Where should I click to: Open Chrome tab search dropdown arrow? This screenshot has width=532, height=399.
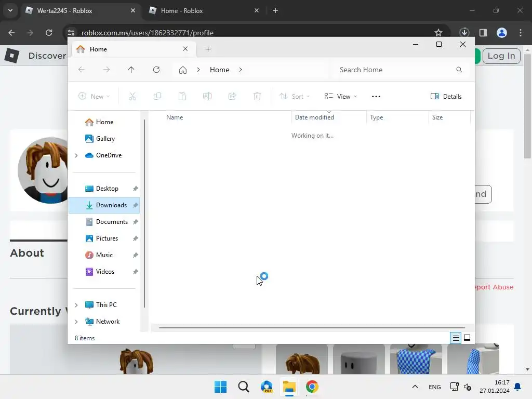pyautogui.click(x=10, y=10)
